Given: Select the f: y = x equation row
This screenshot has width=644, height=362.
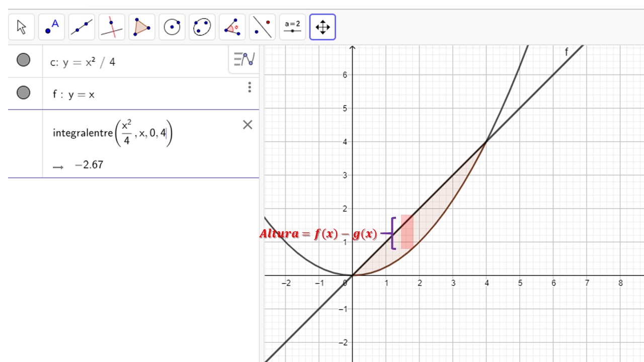Looking at the screenshot, I should click(x=74, y=95).
